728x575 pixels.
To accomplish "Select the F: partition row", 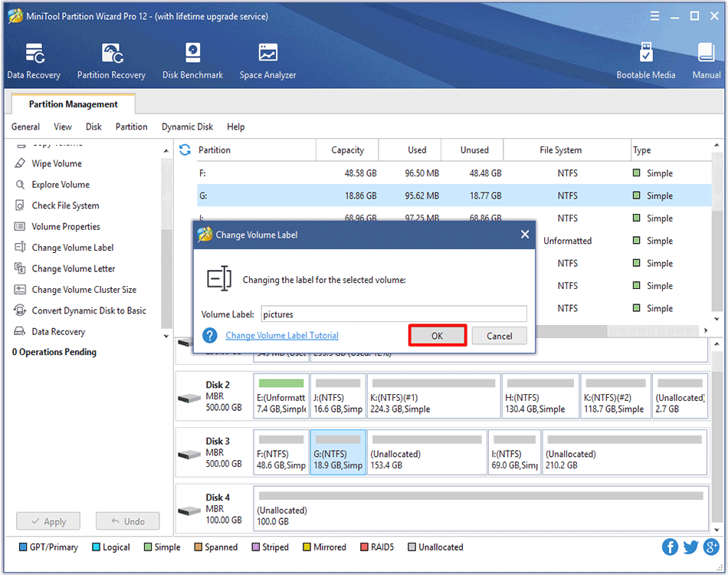I will pyautogui.click(x=454, y=172).
